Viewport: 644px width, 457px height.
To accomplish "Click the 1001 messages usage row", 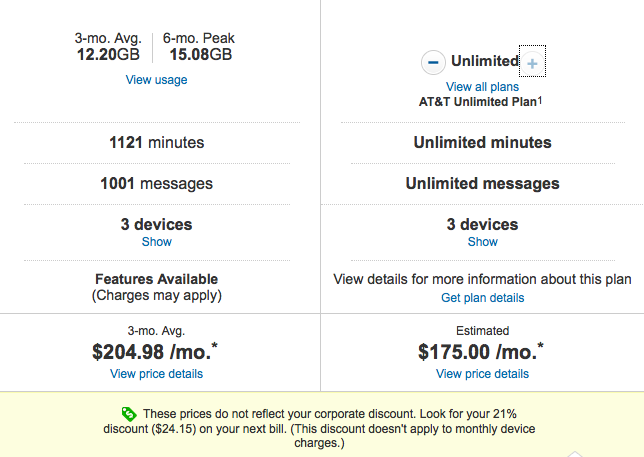I will 156,184.
